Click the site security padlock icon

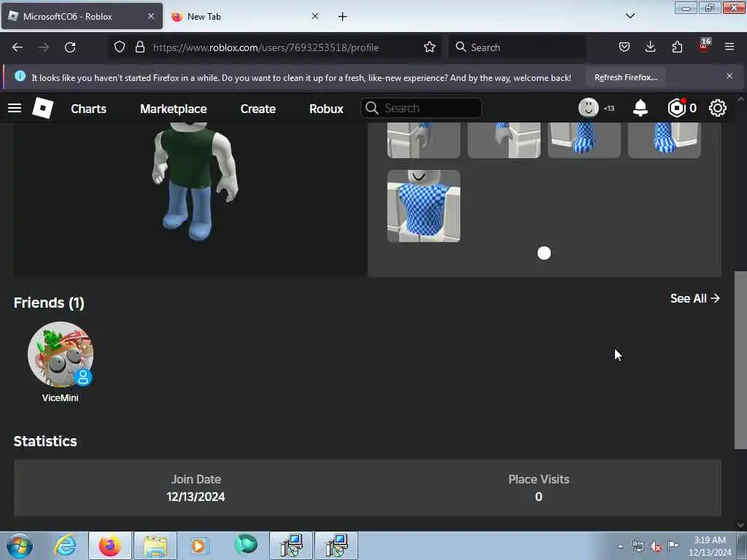139,47
